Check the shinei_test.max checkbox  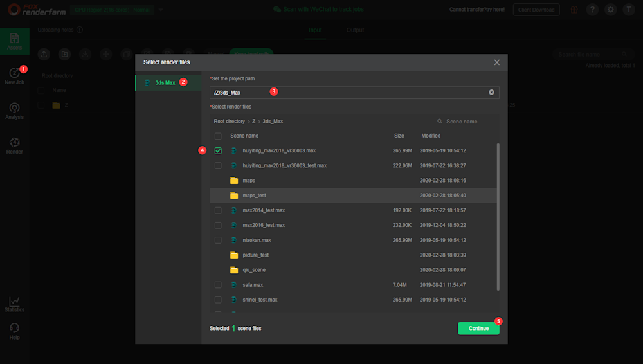pos(218,300)
